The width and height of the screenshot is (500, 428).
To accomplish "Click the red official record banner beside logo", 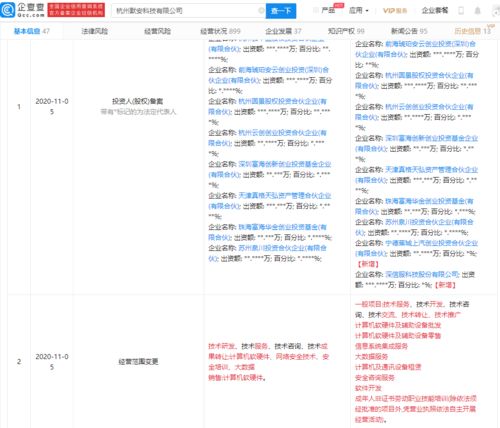I will (76, 10).
